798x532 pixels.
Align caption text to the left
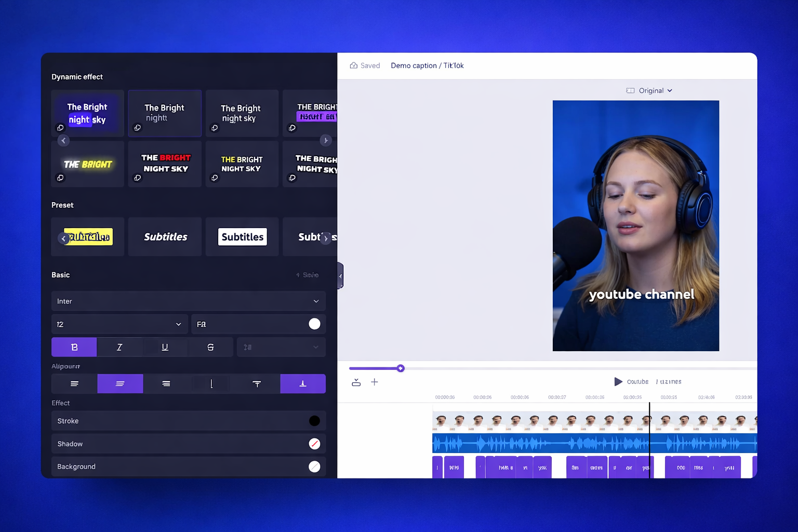pos(74,384)
